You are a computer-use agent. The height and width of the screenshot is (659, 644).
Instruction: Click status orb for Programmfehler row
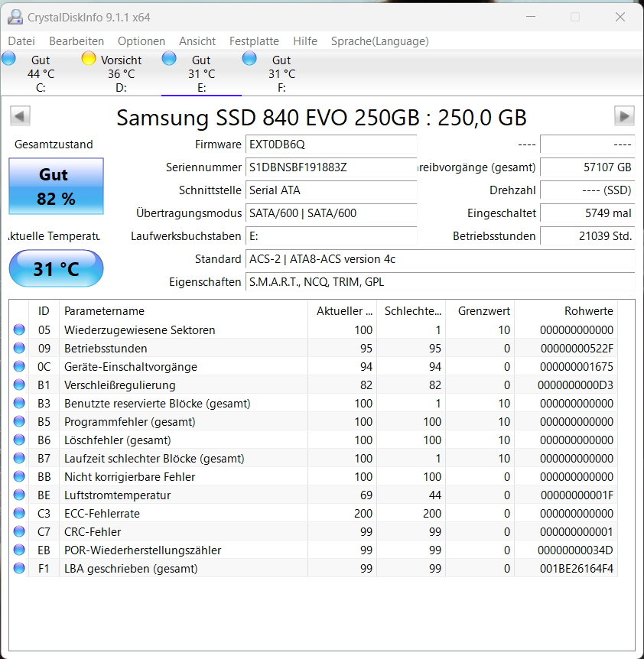coord(19,421)
